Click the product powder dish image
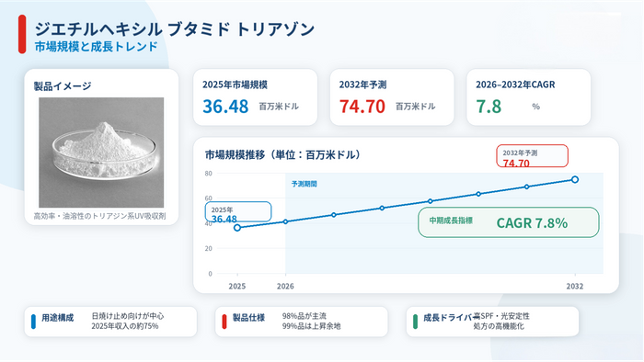 tap(101, 153)
